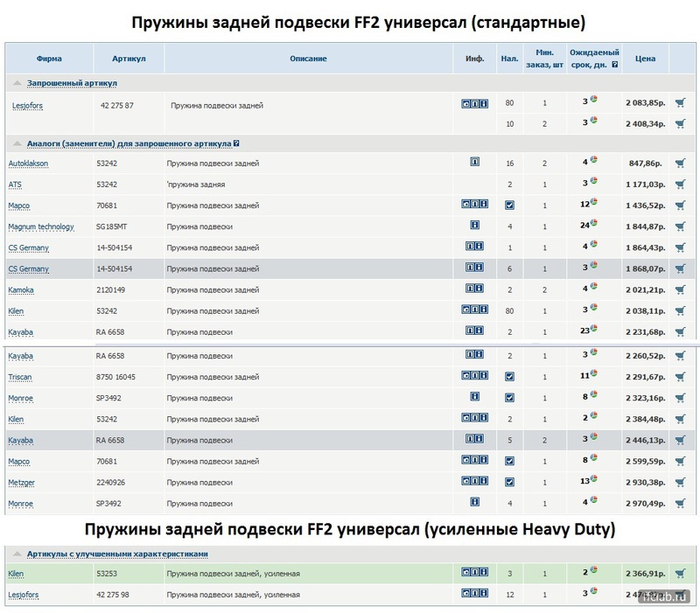The image size is (700, 613).
Task: Open the Triscan brand link
Action: pos(20,378)
